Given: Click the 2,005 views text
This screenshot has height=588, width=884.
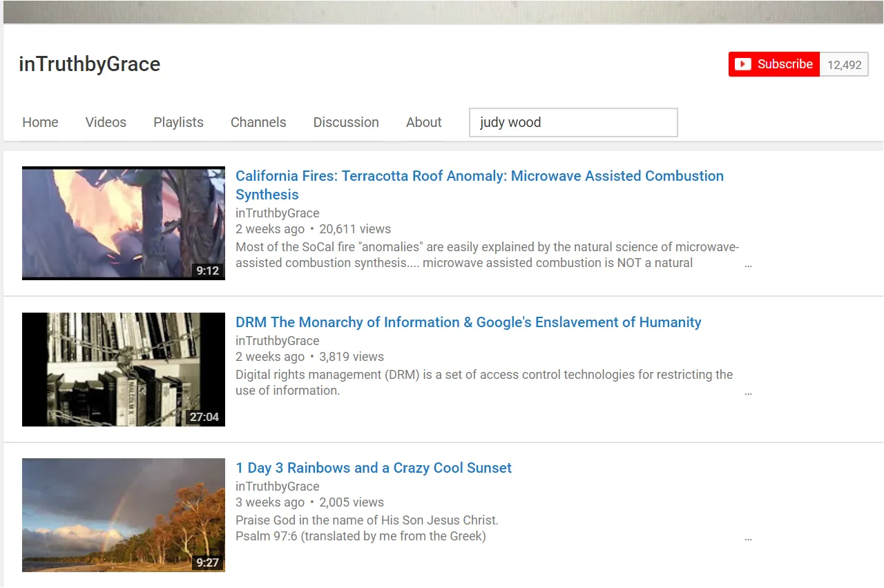Looking at the screenshot, I should click(352, 502).
